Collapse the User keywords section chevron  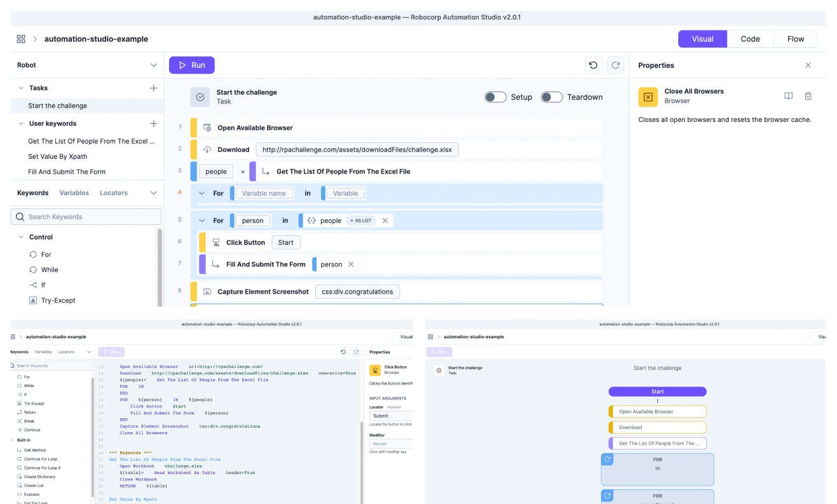(20, 123)
